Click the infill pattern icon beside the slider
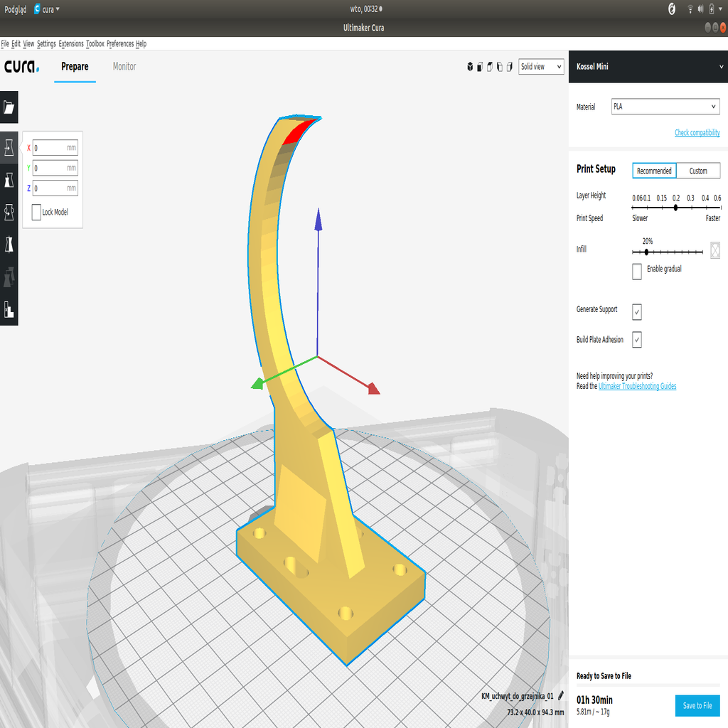Screen dimensions: 728x728 (x=714, y=250)
